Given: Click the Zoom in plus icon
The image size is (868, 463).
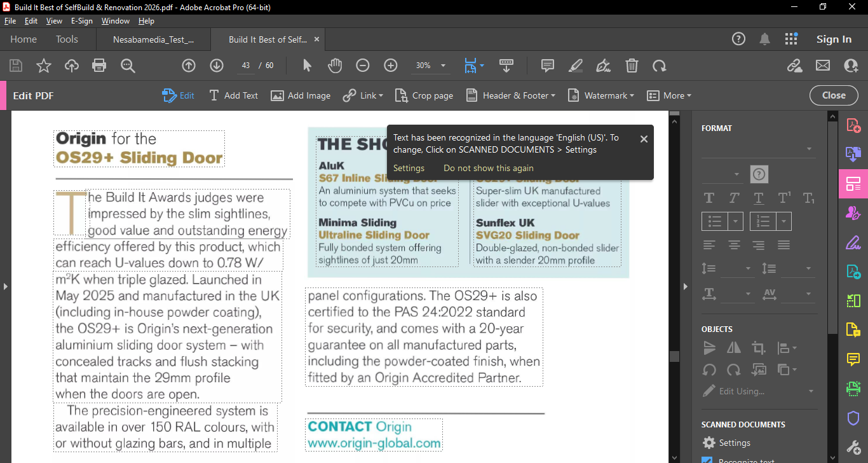Looking at the screenshot, I should pyautogui.click(x=391, y=66).
